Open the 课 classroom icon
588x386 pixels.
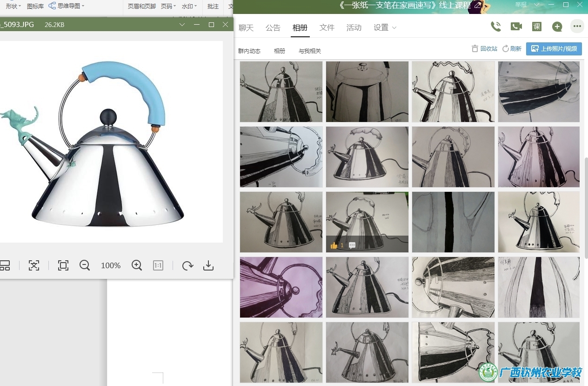536,27
